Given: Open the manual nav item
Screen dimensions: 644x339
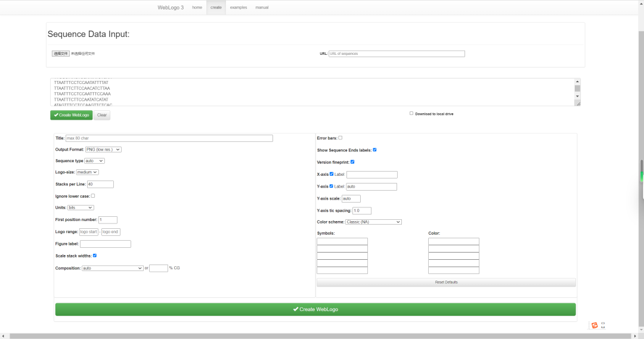Looking at the screenshot, I should 262,7.
